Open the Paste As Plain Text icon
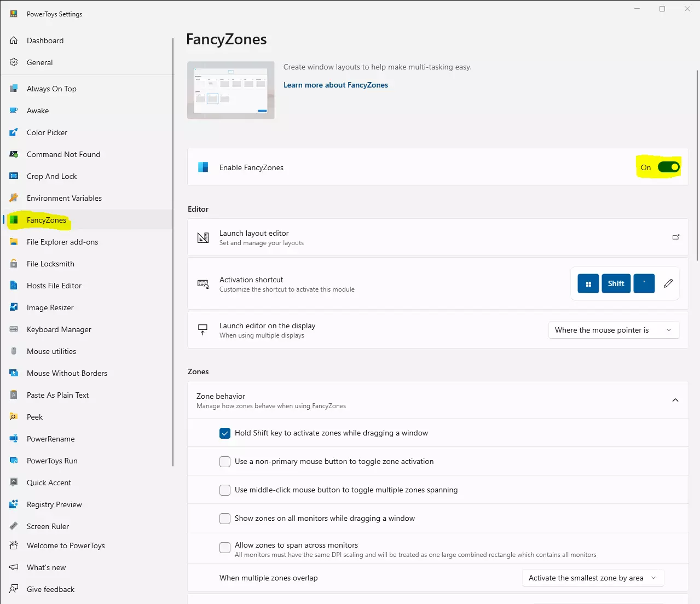The image size is (700, 604). (14, 395)
